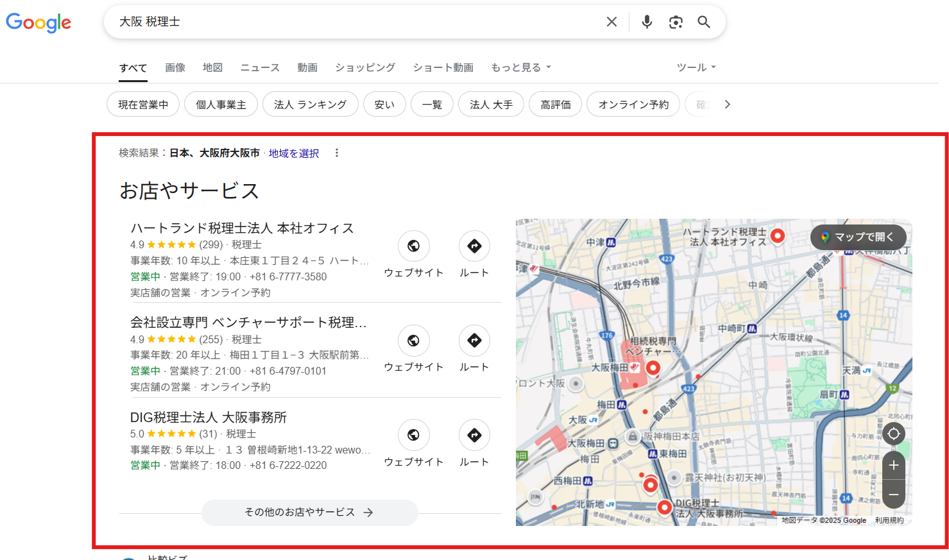949x560 pixels.
Task: Open ウェブサイト globe icon for ハートランド税理士法人
Action: [414, 246]
